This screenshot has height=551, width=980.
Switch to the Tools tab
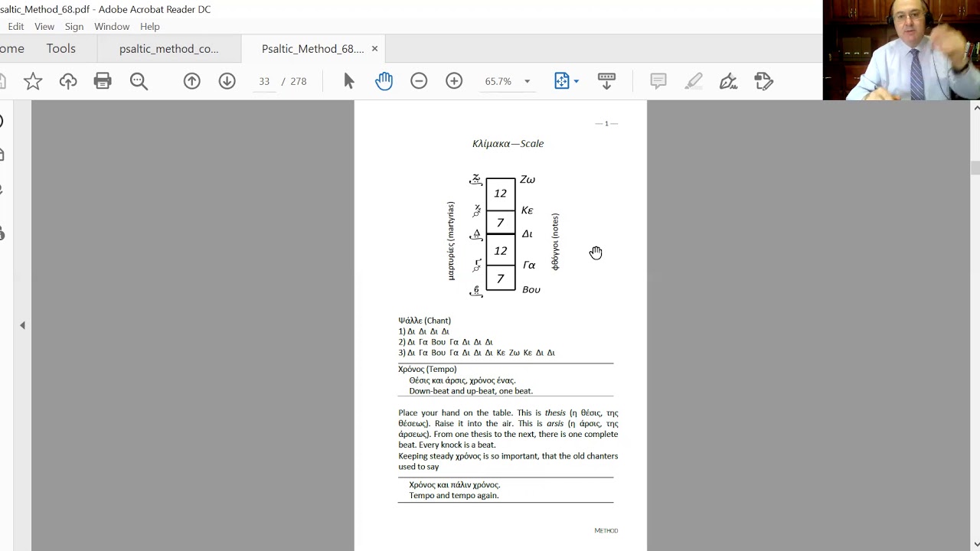pos(60,49)
